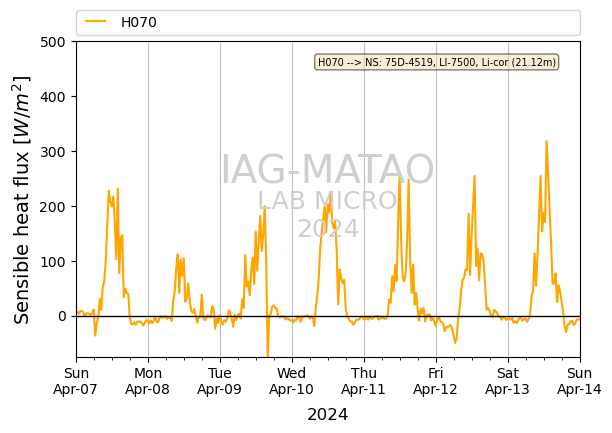Click the H070 legend label
This screenshot has width=612, height=433.
click(x=139, y=22)
